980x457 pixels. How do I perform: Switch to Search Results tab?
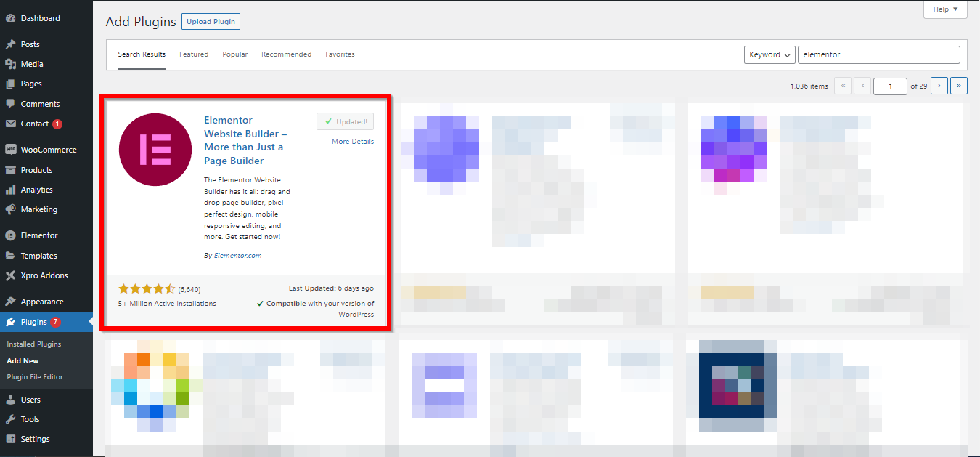(142, 54)
